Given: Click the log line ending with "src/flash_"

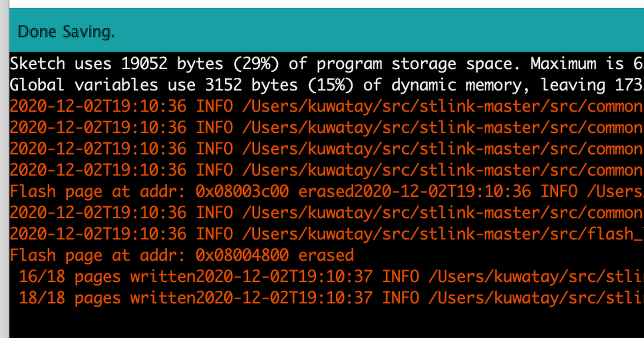Looking at the screenshot, I should 322,233.
